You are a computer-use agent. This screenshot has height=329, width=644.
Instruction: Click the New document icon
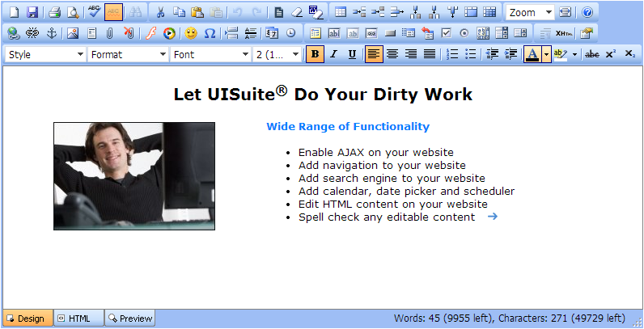click(15, 12)
